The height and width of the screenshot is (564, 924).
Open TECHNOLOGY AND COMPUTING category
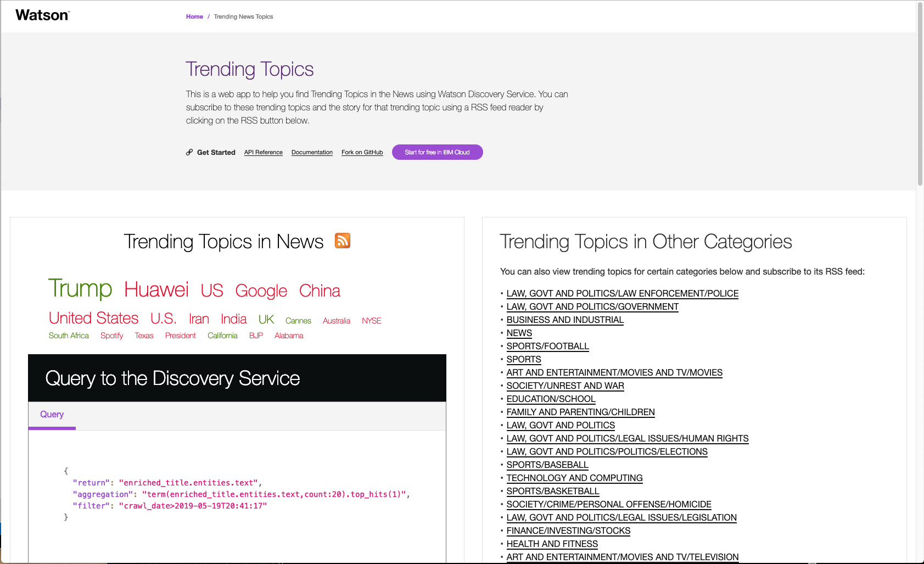(575, 478)
